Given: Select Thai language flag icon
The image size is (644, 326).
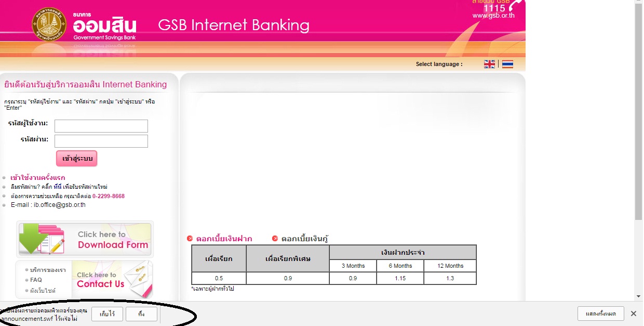Looking at the screenshot, I should point(507,64).
